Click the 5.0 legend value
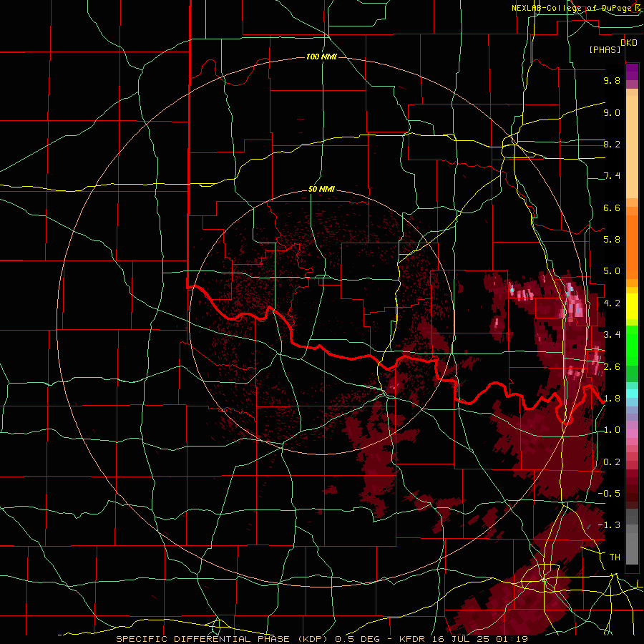The width and height of the screenshot is (644, 644). tap(612, 271)
